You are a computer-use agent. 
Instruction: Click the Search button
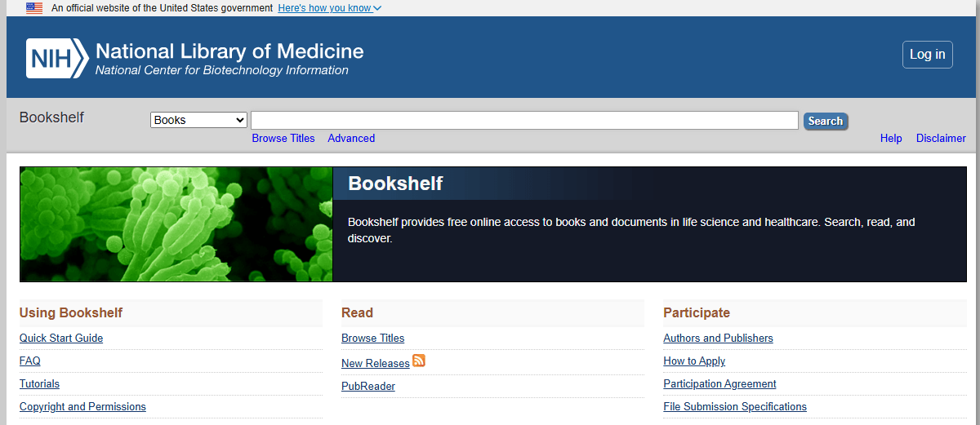826,121
